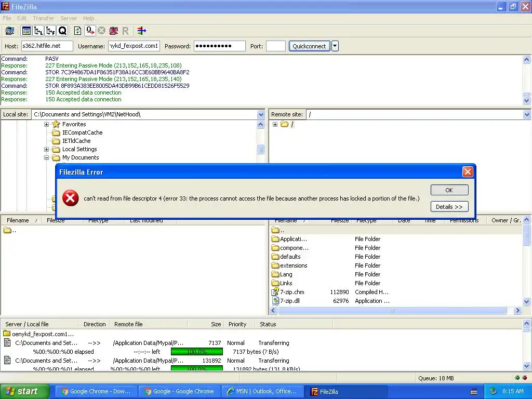This screenshot has height=399, width=532.
Task: Expand the Favorites tree node
Action: [x=46, y=124]
